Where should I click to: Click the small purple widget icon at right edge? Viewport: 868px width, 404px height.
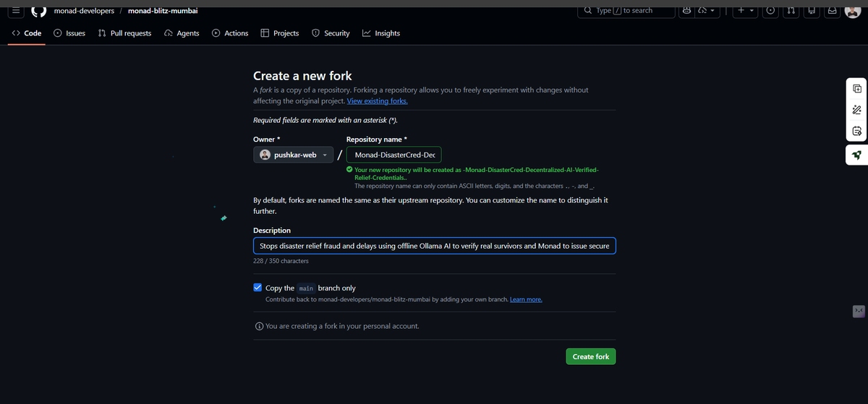point(859,311)
